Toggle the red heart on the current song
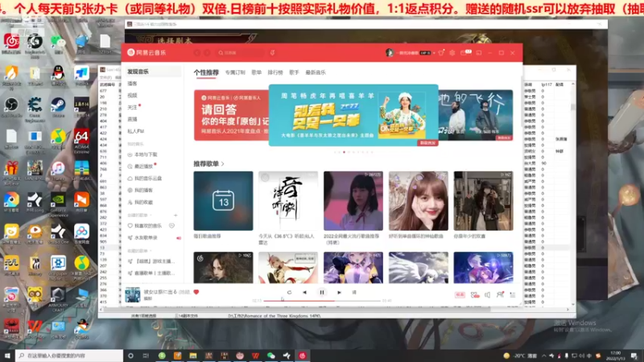Screen dimensions: 644x362 tap(196, 292)
